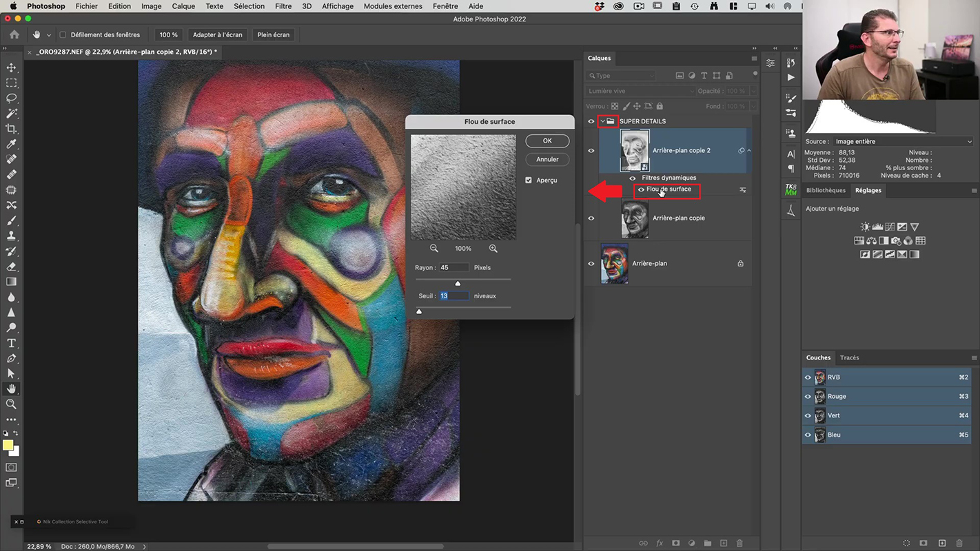This screenshot has height=551, width=980.
Task: Click the Seuil threshold input field
Action: [x=453, y=296]
